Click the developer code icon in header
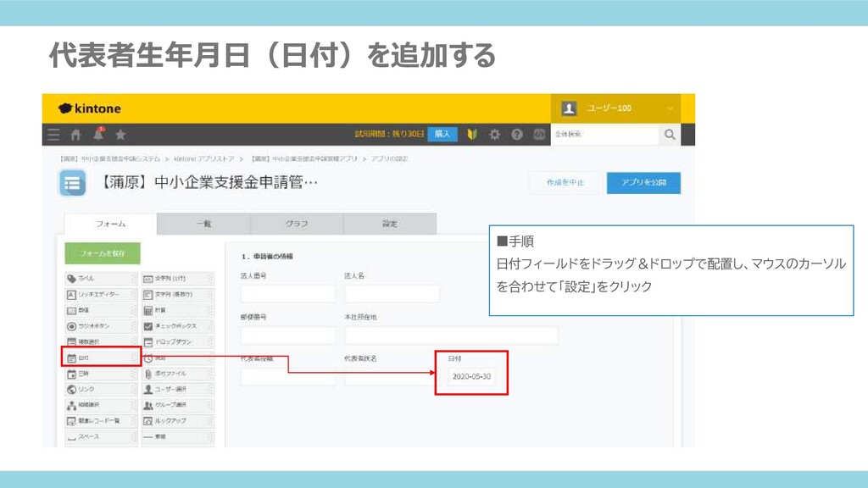This screenshot has height=488, width=868. pos(539,135)
